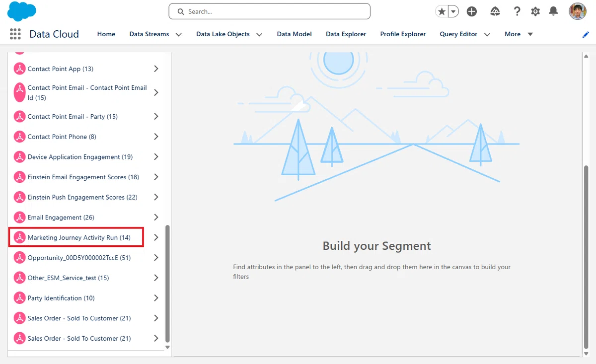Image resolution: width=596 pixels, height=364 pixels.
Task: Open the Notifications bell icon
Action: pyautogui.click(x=553, y=11)
